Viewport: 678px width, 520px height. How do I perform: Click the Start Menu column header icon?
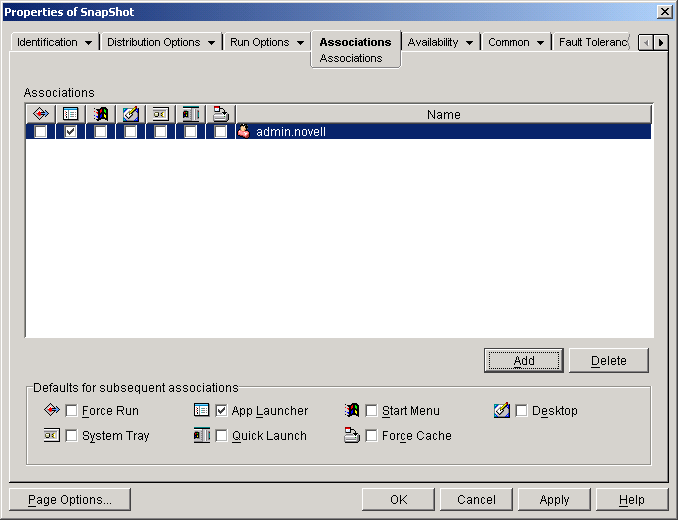101,114
